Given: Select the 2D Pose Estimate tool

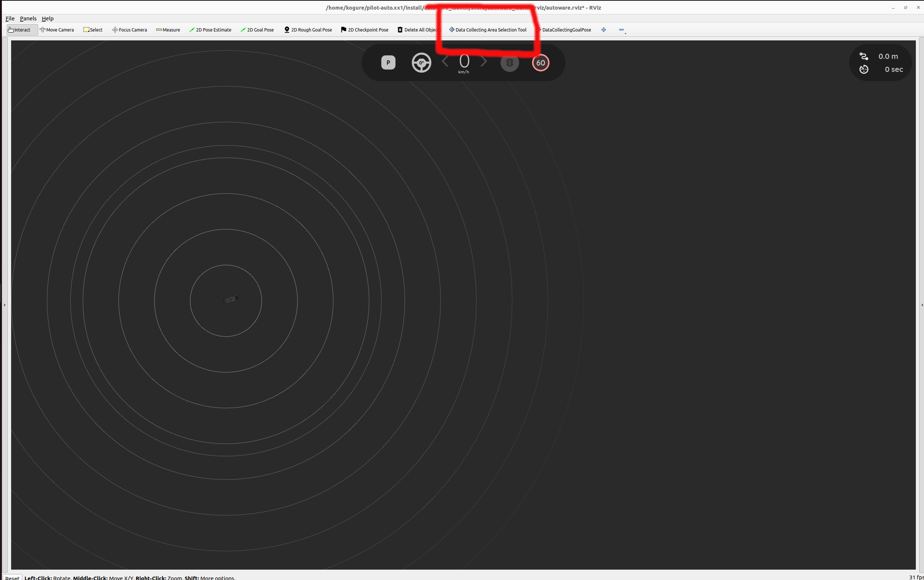Looking at the screenshot, I should [x=210, y=30].
